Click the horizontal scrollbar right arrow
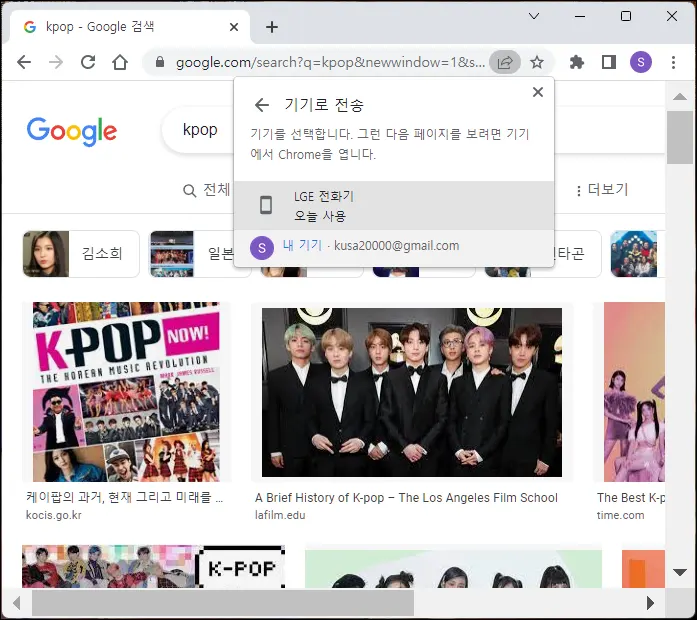The width and height of the screenshot is (697, 620). point(650,603)
